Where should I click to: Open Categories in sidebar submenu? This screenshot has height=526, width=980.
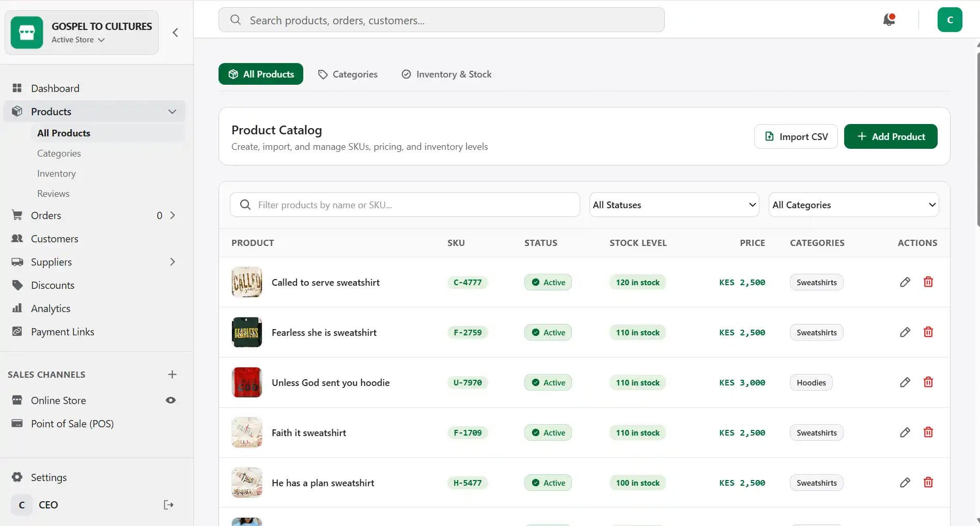point(59,153)
